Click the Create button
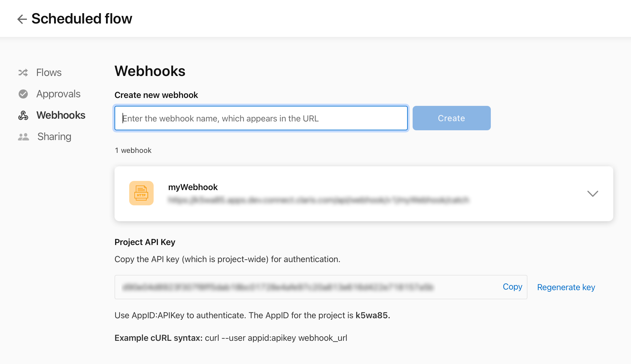The image size is (631, 364). (x=451, y=118)
